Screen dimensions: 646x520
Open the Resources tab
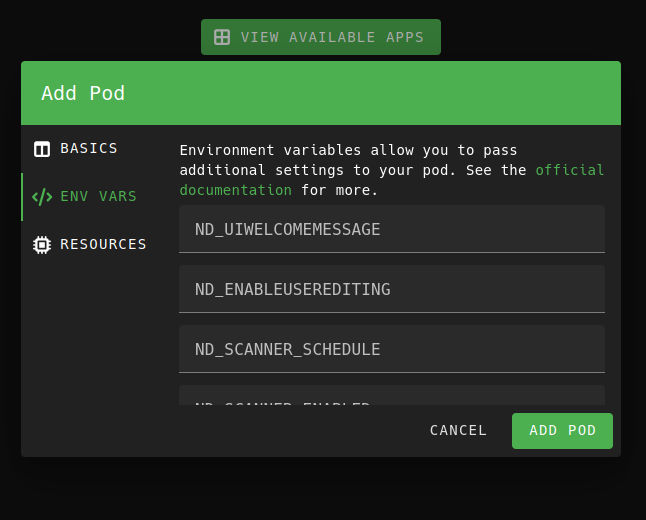(x=103, y=245)
